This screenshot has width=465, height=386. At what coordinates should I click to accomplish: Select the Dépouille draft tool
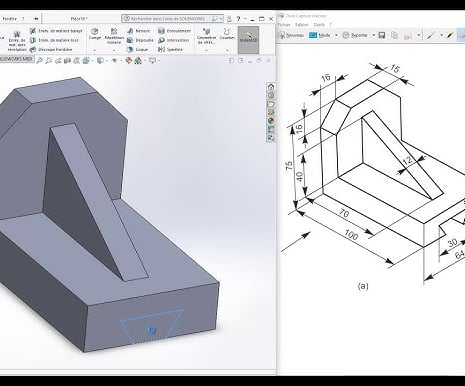(140, 40)
